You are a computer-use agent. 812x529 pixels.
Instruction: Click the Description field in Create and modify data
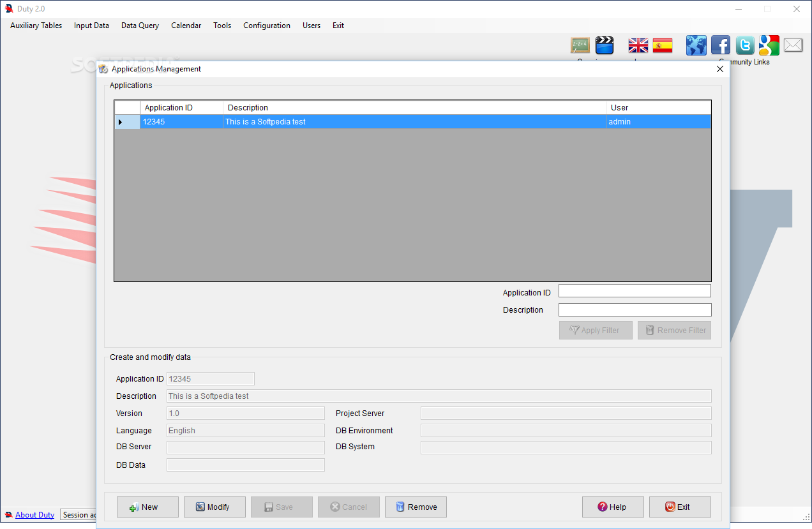coord(439,396)
